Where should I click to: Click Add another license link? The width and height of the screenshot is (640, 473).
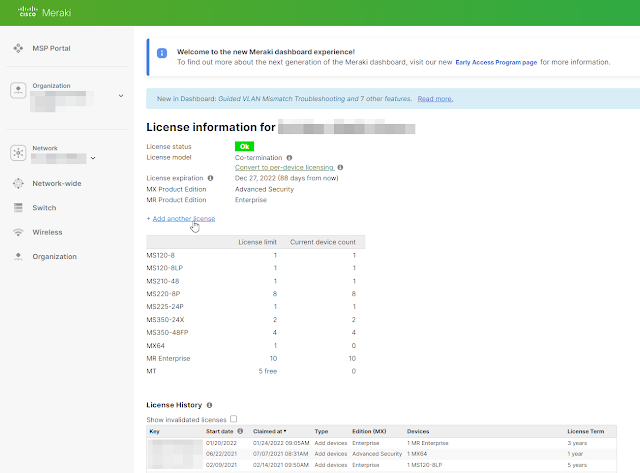(x=184, y=219)
